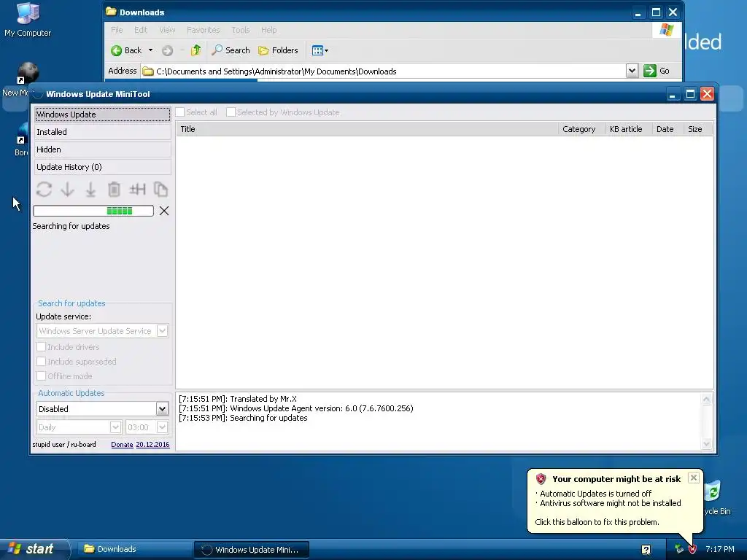This screenshot has width=747, height=560.
Task: Open the Views icon in Downloads toolbar
Action: pos(320,50)
